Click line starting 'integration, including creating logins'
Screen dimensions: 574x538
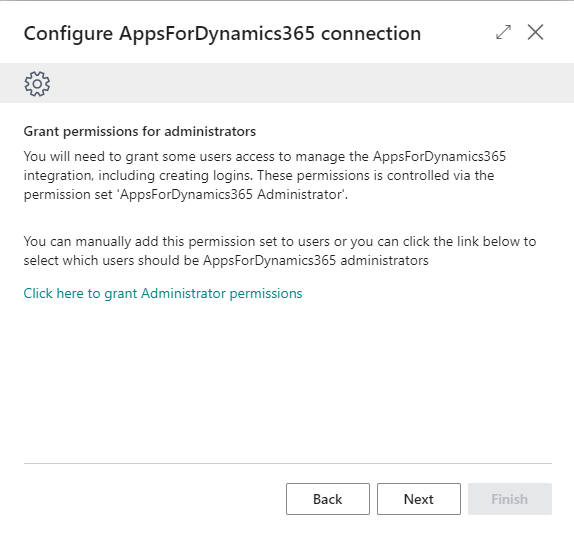coord(259,176)
